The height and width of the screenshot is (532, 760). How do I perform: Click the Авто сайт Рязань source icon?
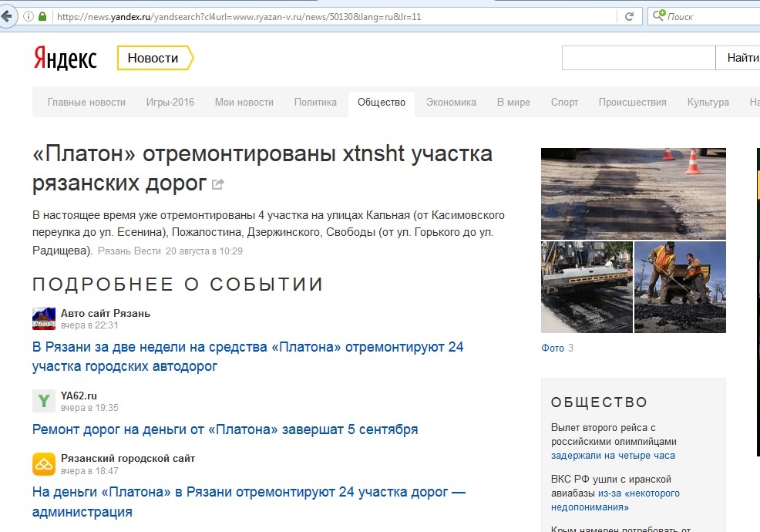coord(44,318)
